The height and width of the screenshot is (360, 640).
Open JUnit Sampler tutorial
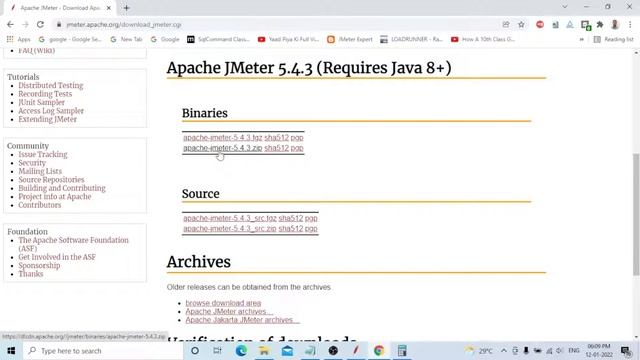point(41,102)
